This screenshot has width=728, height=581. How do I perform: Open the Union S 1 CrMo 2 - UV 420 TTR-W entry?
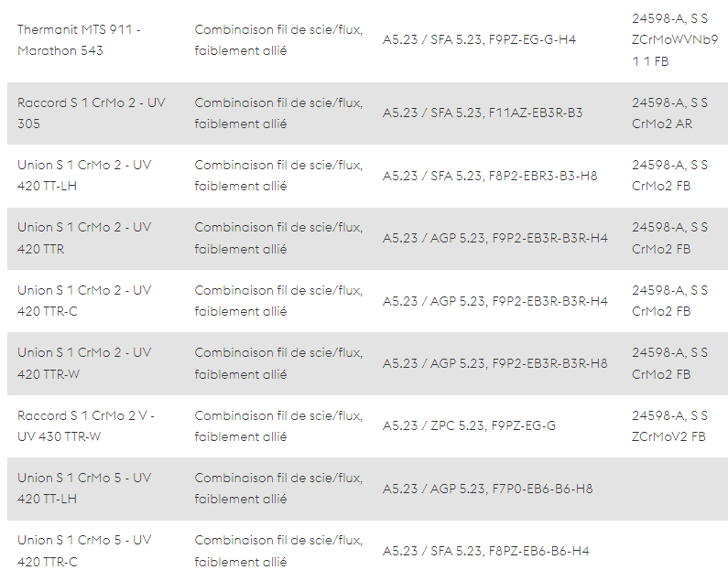coord(84,363)
